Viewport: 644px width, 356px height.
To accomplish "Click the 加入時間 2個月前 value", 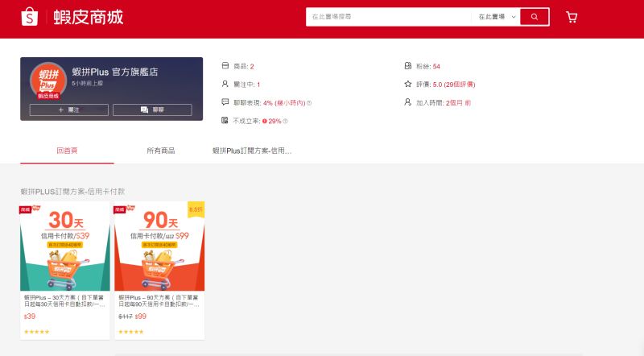I will tap(458, 103).
